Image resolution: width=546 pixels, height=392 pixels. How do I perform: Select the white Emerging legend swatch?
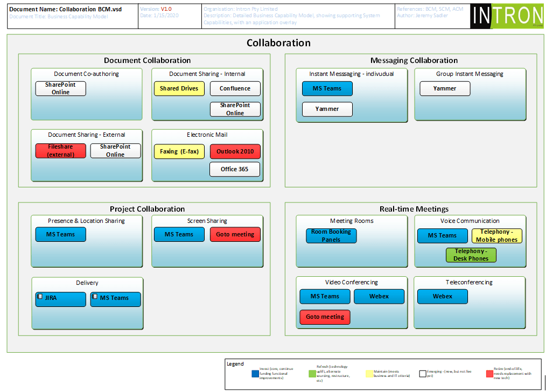point(423,373)
